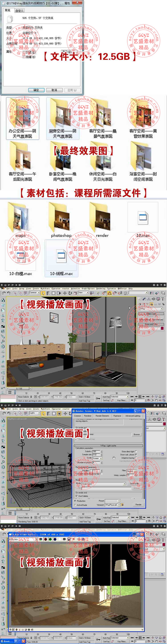This screenshot has height=644, width=167.
Task: Click 确定 in the properties dialog
Action: (x=36, y=90)
